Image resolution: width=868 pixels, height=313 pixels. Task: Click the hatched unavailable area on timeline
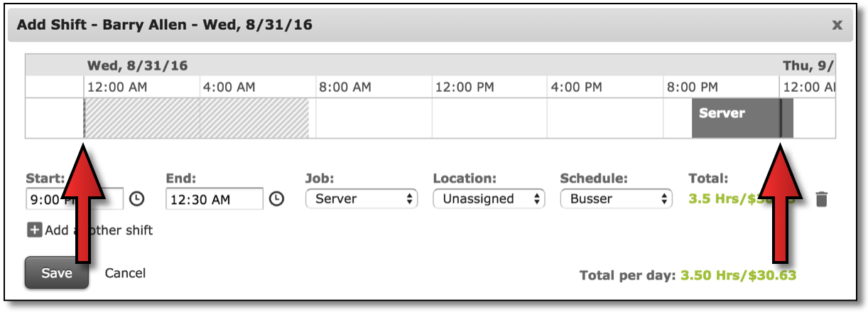tap(197, 118)
